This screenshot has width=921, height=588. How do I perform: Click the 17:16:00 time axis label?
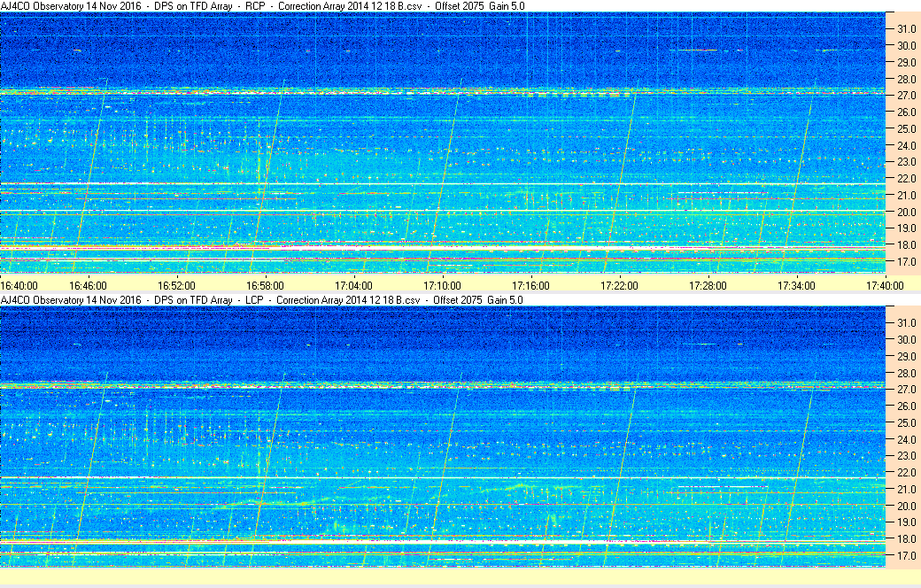530,286
